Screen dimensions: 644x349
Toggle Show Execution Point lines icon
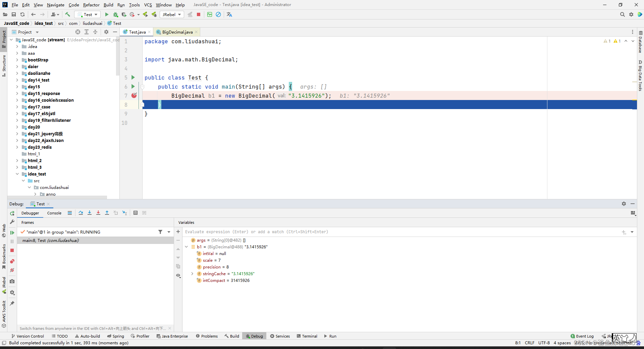[70, 213]
